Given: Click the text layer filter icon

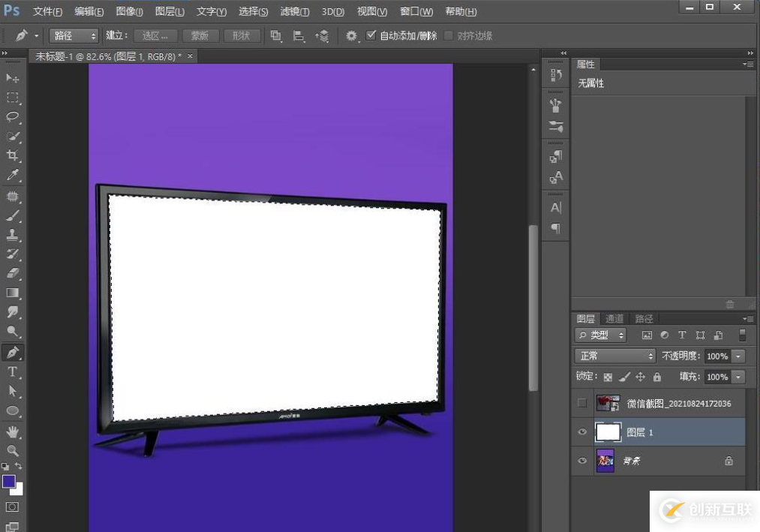Looking at the screenshot, I should 682,335.
